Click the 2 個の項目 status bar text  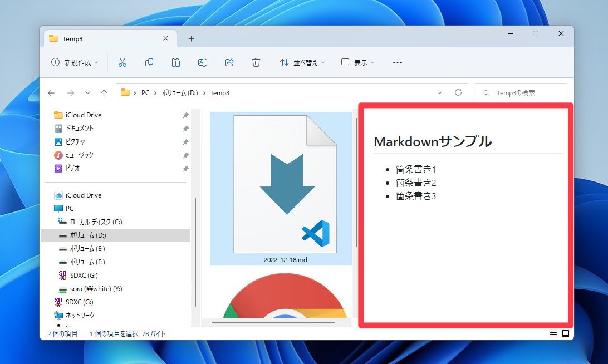click(62, 334)
